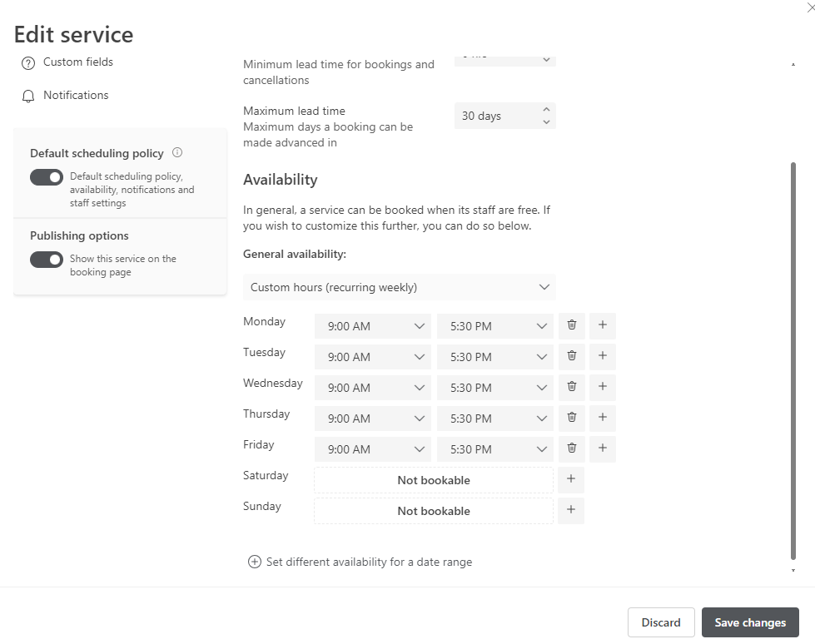Image resolution: width=815 pixels, height=644 pixels.
Task: Add bookable hours for Saturday
Action: (570, 480)
